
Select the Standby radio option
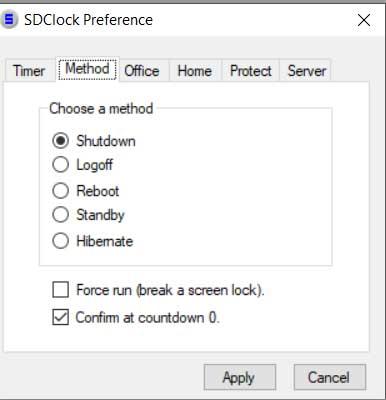click(x=60, y=215)
